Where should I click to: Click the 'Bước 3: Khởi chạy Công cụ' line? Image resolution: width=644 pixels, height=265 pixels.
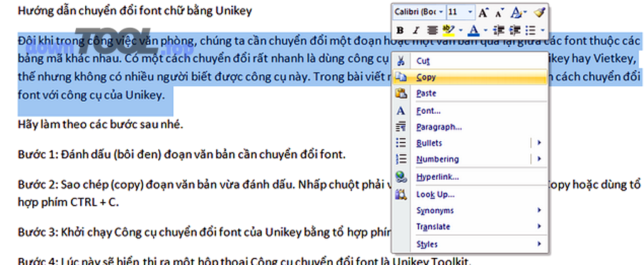tap(204, 233)
